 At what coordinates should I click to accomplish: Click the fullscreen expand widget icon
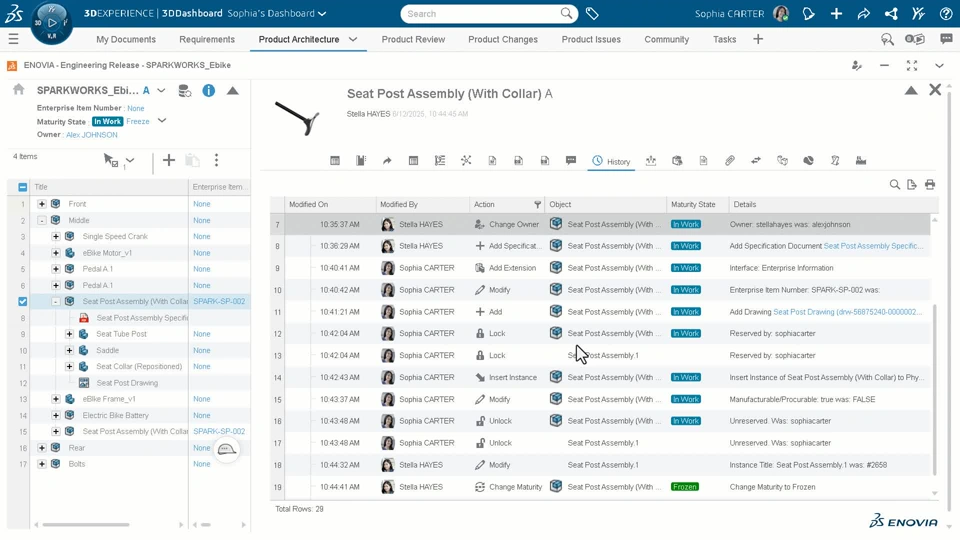click(x=912, y=66)
